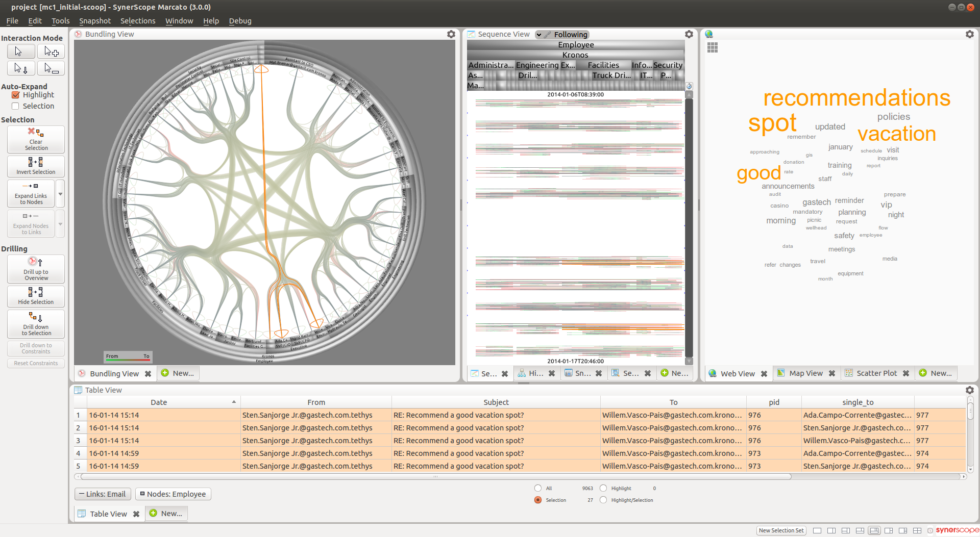Click the word 'recommendations' in word cloud
The image size is (980, 537).
tap(856, 98)
